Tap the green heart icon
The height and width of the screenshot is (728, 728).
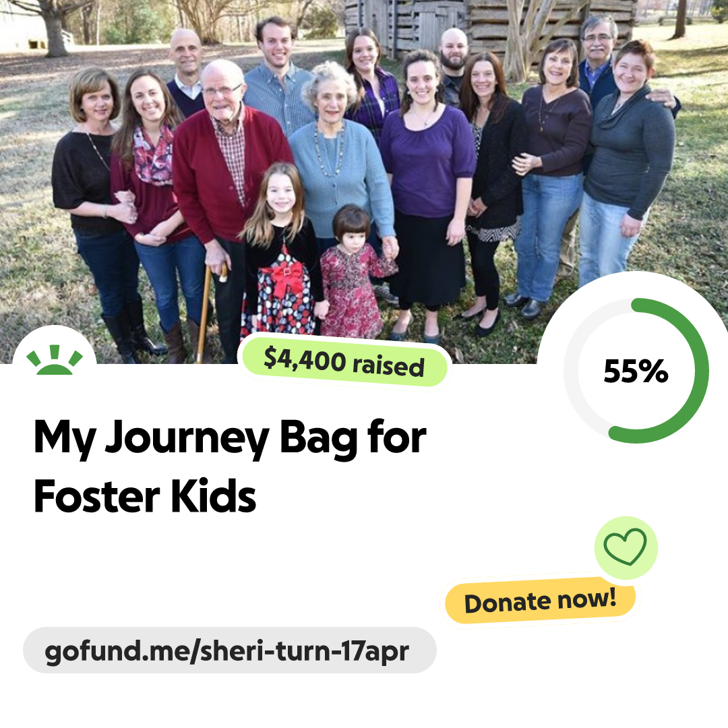[x=626, y=547]
